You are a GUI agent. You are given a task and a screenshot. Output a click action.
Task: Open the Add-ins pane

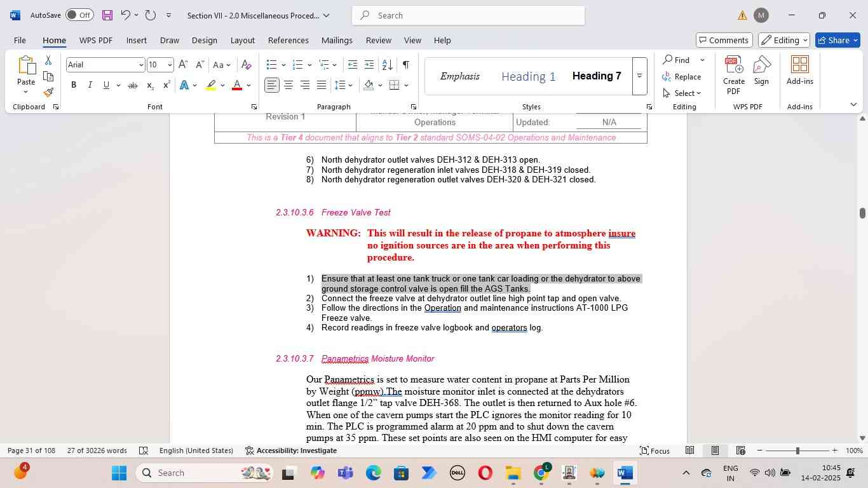tap(800, 71)
